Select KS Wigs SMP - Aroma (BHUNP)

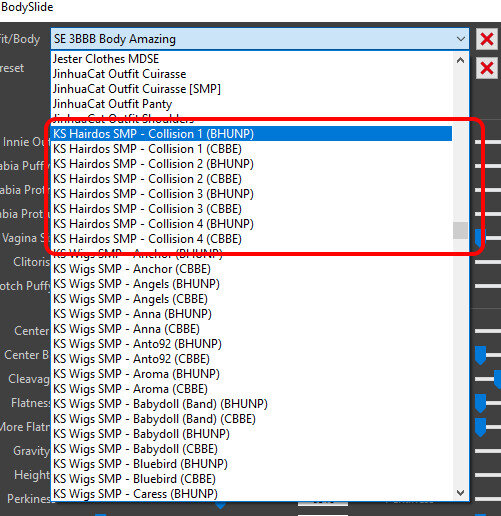(252, 374)
